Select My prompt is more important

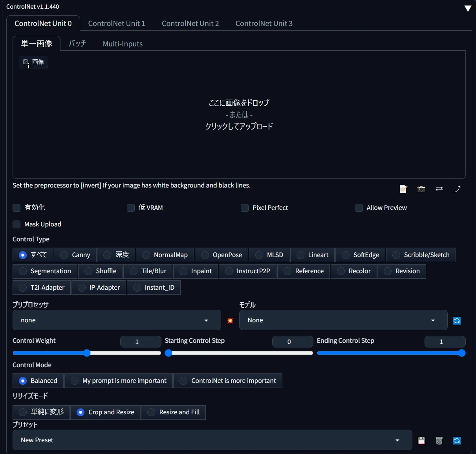[x=119, y=380]
